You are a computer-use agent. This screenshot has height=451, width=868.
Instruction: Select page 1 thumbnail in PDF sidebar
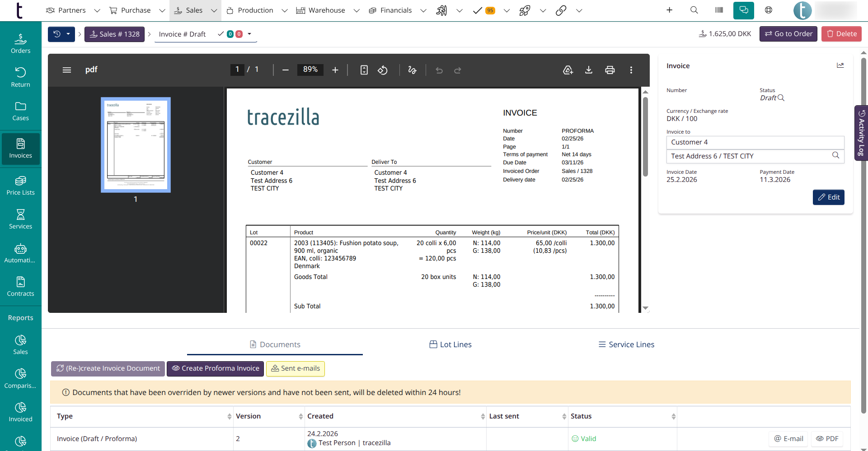tap(135, 144)
